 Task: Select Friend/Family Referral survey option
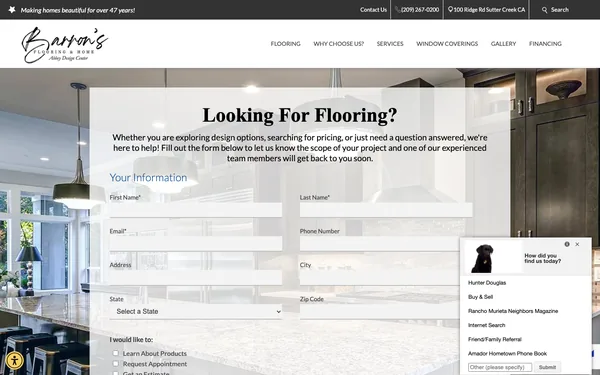click(494, 339)
